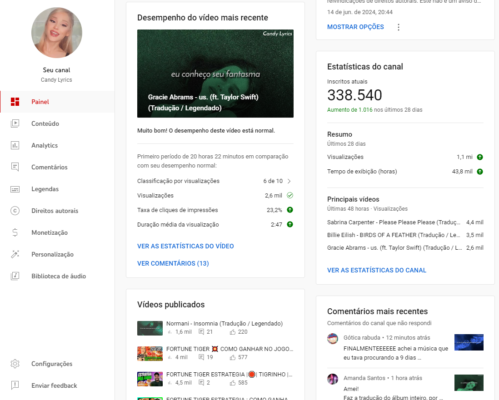Click Candy Lyrics channel name
The image size is (499, 400).
point(56,80)
